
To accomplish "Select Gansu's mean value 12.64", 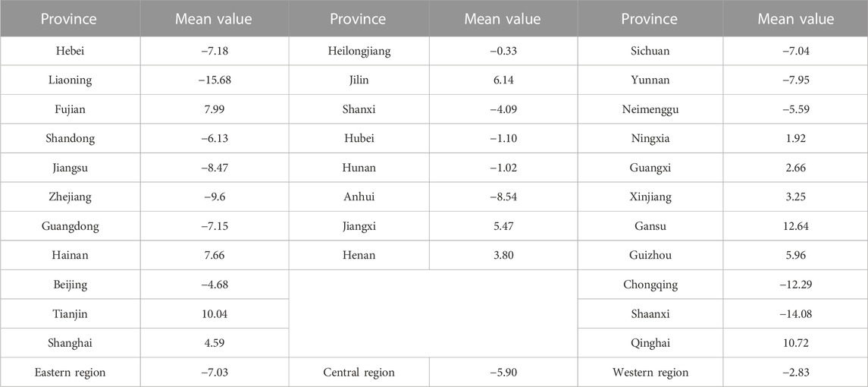I will click(795, 226).
